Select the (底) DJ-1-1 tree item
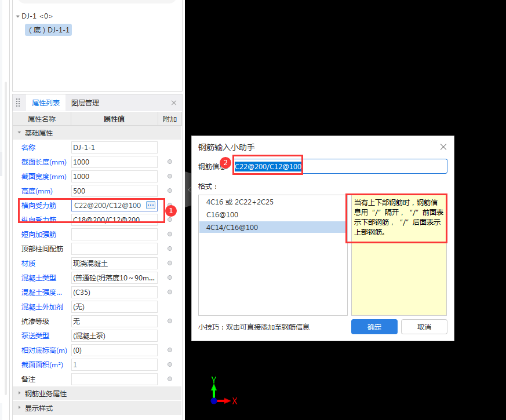This screenshot has width=506, height=420. pyautogui.click(x=48, y=30)
